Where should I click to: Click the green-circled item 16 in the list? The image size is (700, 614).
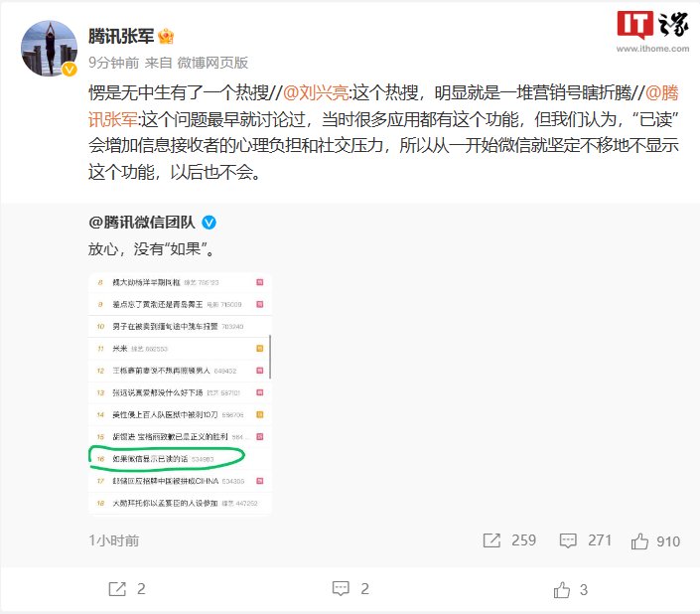(167, 458)
